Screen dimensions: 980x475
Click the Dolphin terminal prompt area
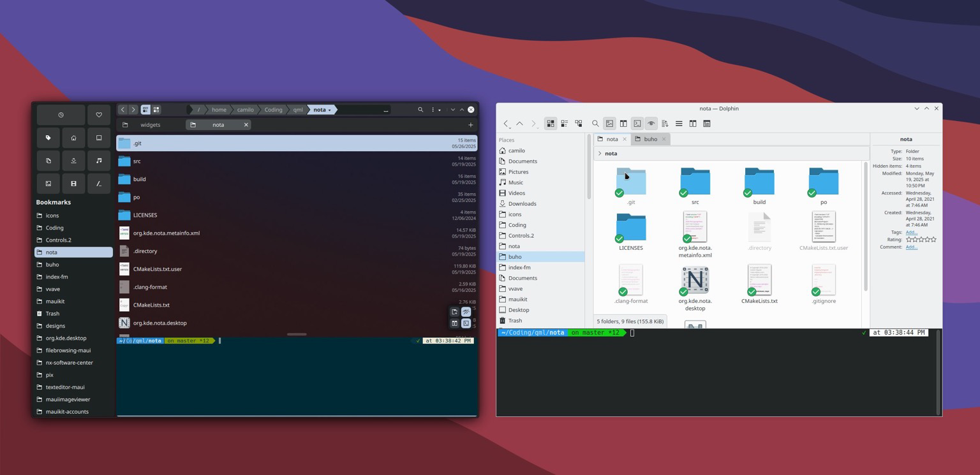[717, 372]
